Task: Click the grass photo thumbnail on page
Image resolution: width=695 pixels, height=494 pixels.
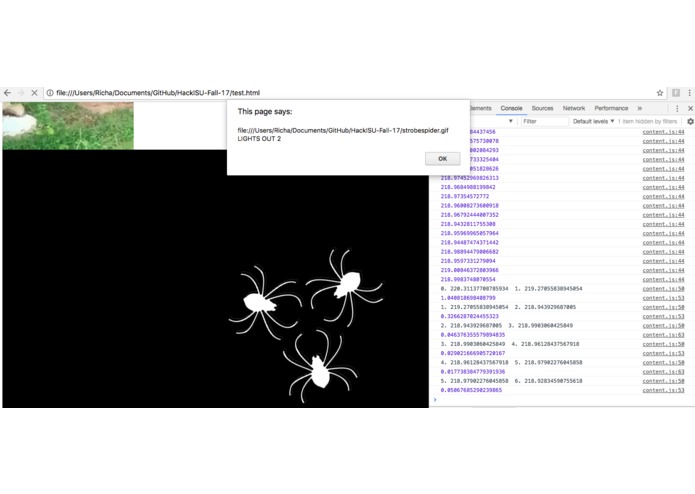Action: 68,126
